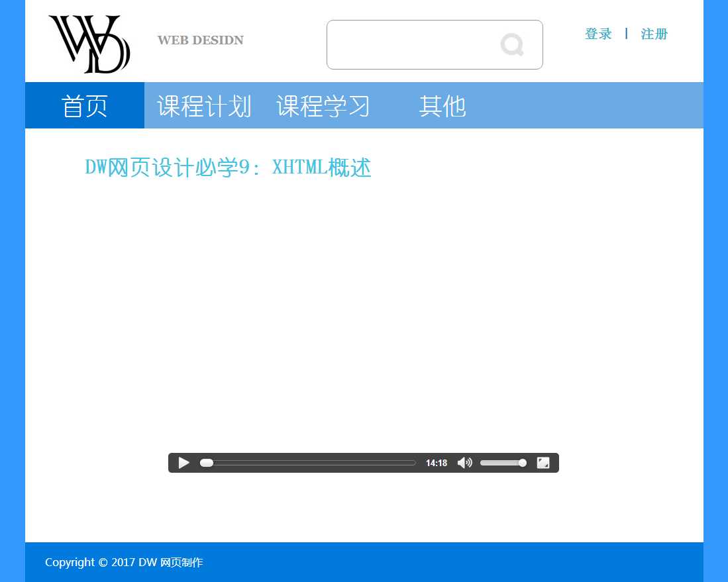Click the DW网页设计必学9 lesson title
The height and width of the screenshot is (582, 728).
coord(228,168)
